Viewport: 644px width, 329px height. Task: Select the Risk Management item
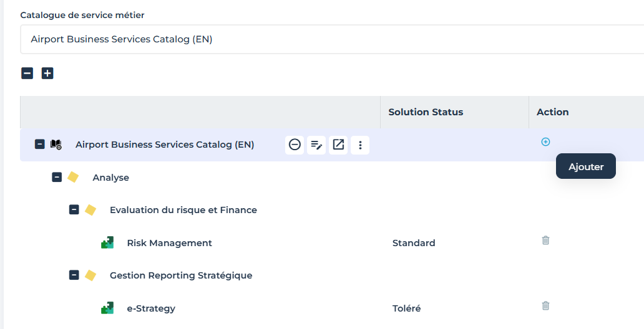pyautogui.click(x=169, y=243)
